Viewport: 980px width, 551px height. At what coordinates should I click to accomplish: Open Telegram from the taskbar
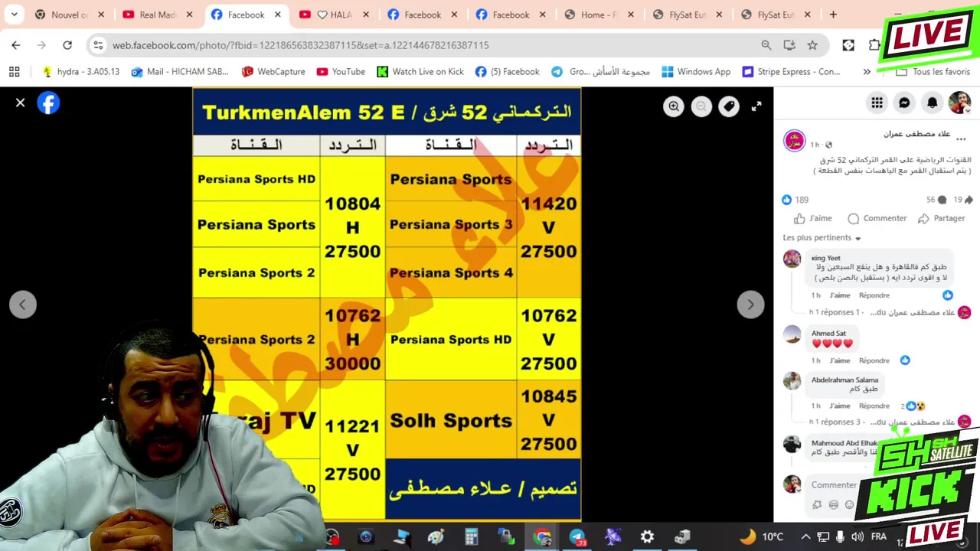[577, 537]
